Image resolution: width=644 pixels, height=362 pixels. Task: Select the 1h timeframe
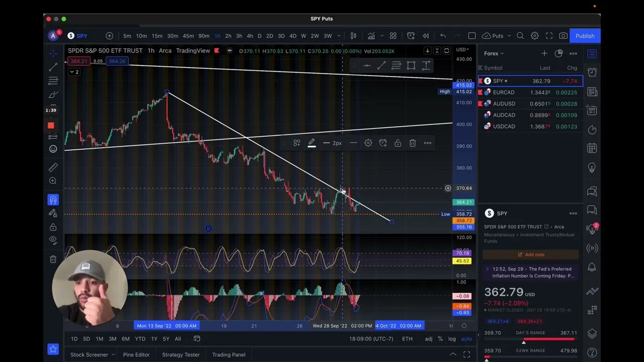217,36
